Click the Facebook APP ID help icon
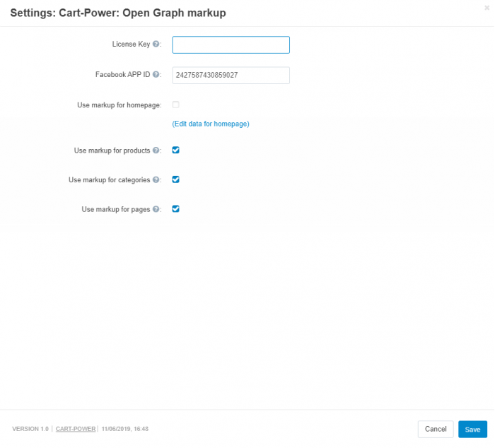The image size is (495, 448). coord(156,74)
